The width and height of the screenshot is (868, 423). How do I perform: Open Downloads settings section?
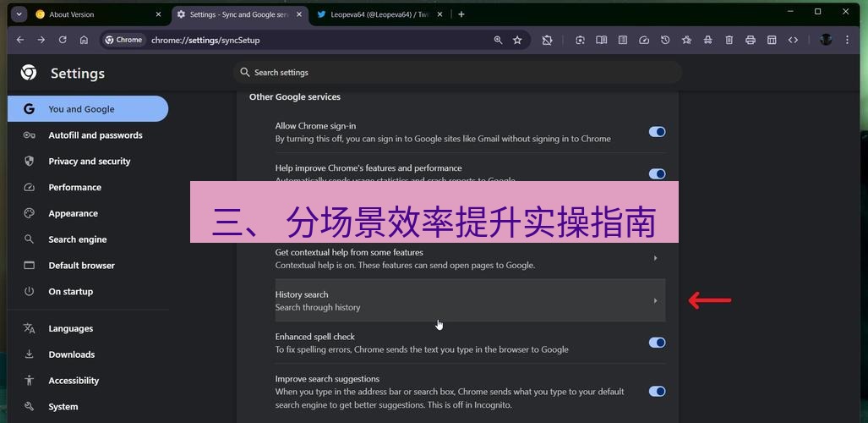pyautogui.click(x=87, y=354)
